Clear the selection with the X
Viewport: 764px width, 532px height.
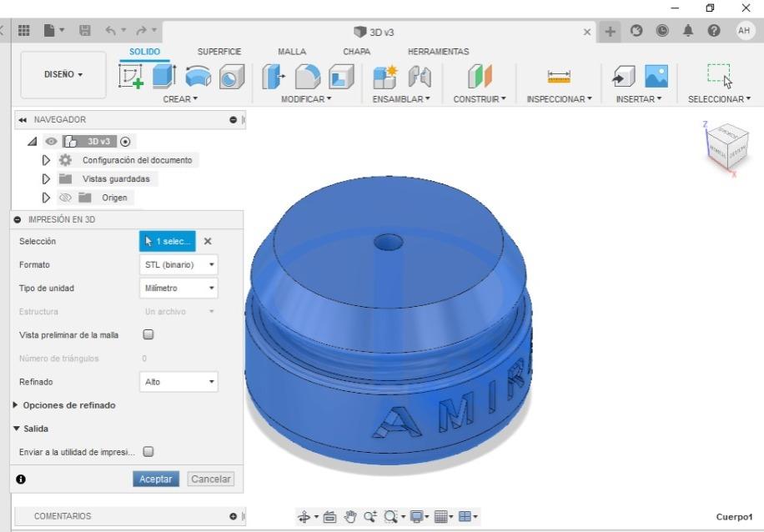208,241
